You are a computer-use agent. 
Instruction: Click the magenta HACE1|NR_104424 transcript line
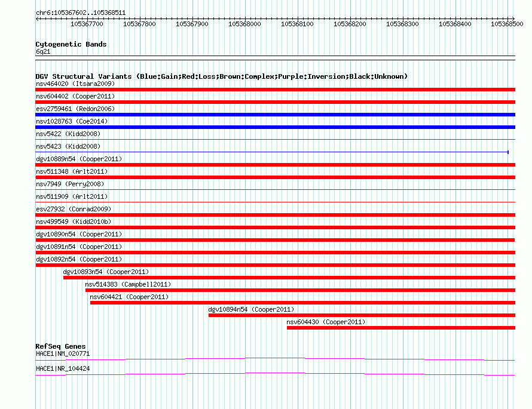(x=275, y=374)
